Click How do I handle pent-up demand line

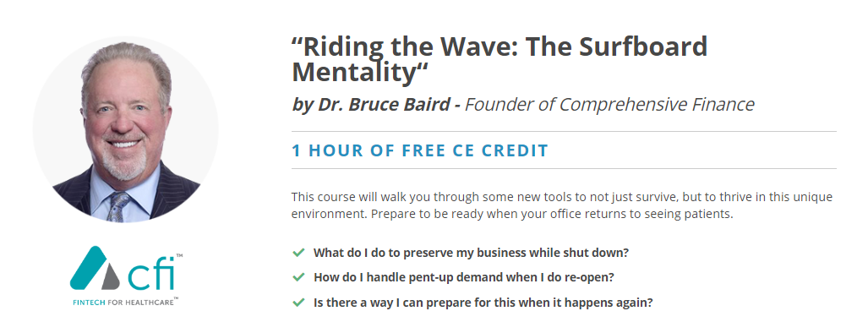coord(464,277)
